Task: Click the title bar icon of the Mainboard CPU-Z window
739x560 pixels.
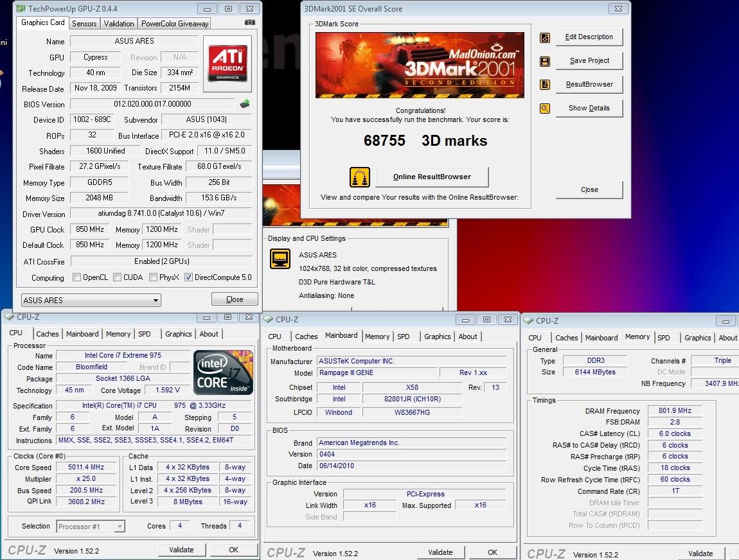Action: pos(268,319)
